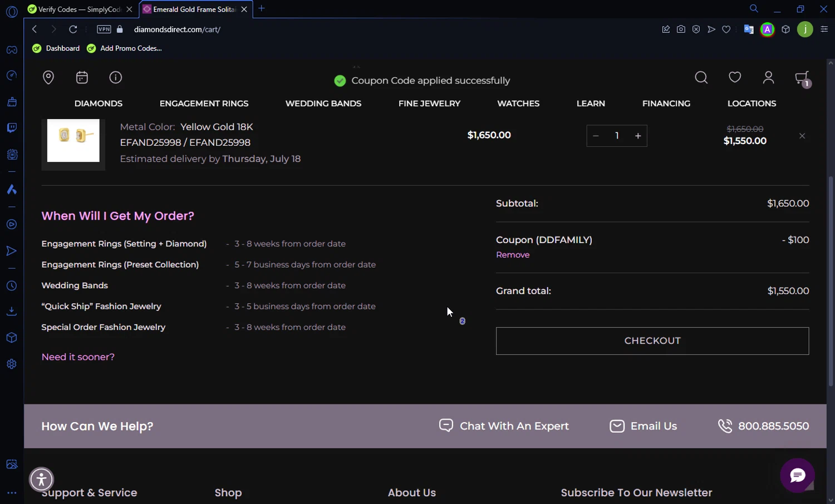Click When Will I Get My Order? heading

point(118,216)
